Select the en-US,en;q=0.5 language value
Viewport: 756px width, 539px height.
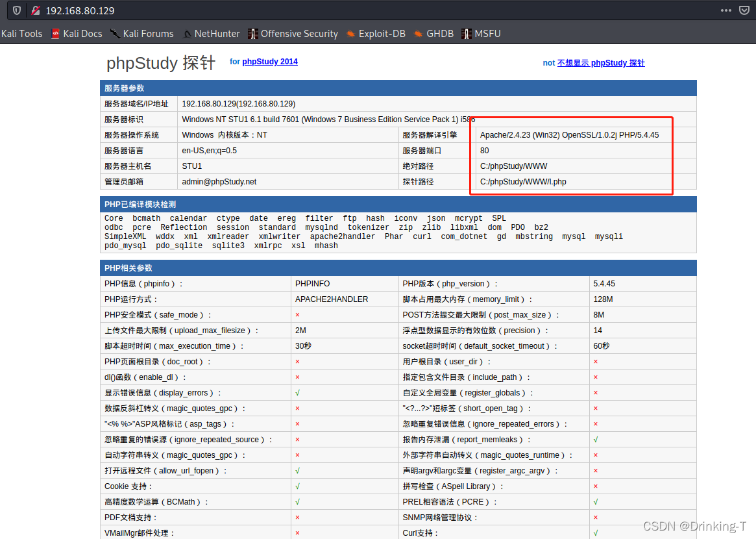click(209, 151)
